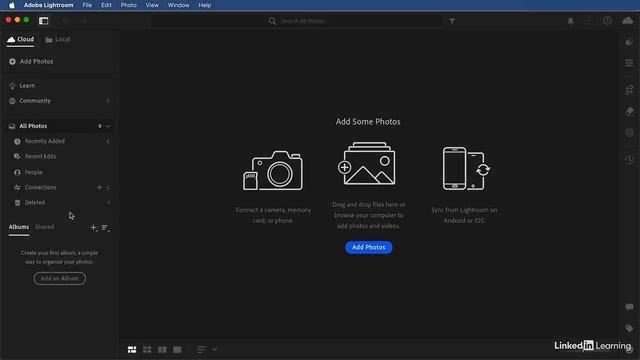Image resolution: width=640 pixels, height=360 pixels.
Task: Switch to detail single-photo view
Action: click(177, 350)
